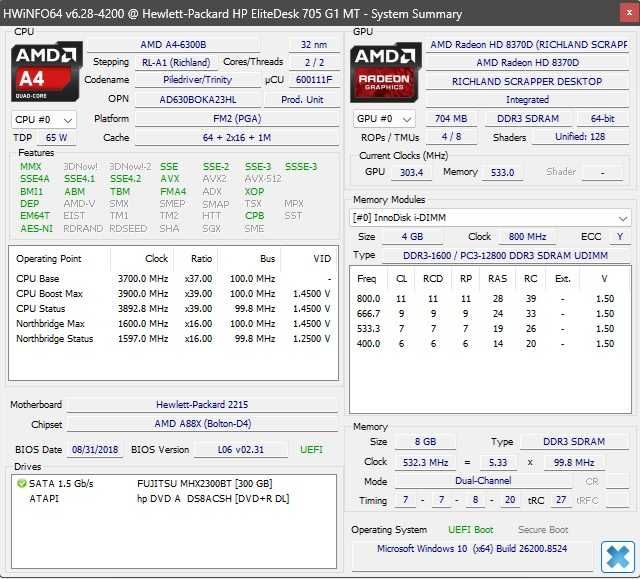Click the Dual-Channel mode field
This screenshot has width=640, height=579.
[483, 481]
